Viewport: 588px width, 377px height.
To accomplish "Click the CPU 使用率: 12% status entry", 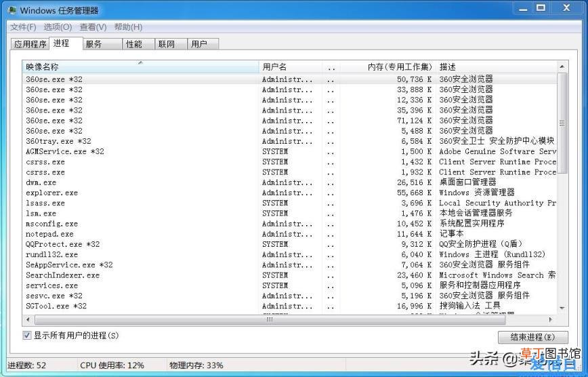I will (x=112, y=365).
